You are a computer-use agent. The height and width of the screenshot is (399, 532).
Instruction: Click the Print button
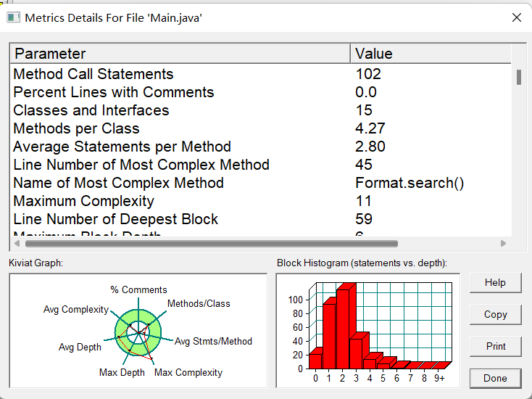[495, 346]
